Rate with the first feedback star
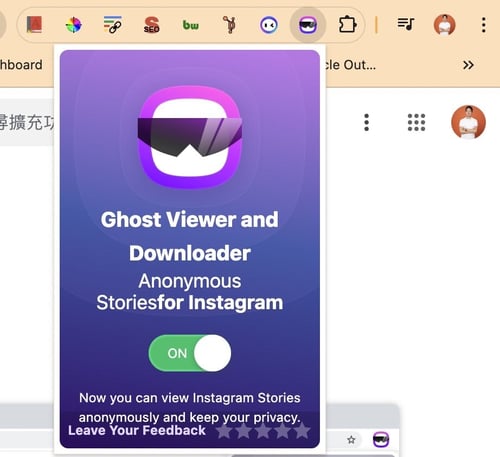Viewport: 500px width, 457px height. 224,431
